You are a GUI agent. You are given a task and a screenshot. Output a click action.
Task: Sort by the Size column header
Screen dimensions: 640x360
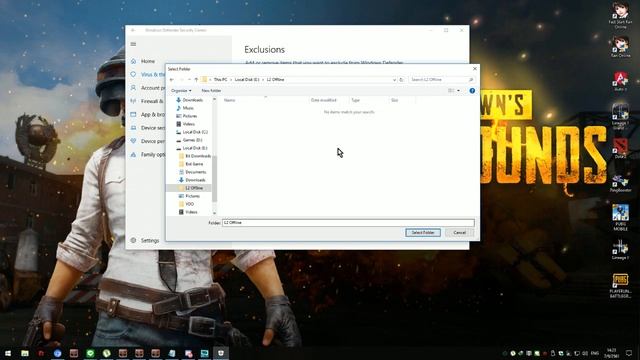(x=394, y=100)
